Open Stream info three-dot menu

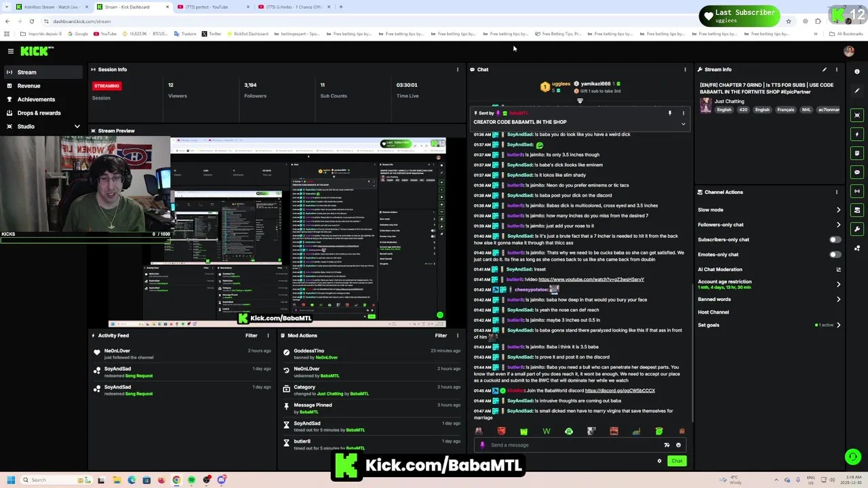tap(837, 69)
